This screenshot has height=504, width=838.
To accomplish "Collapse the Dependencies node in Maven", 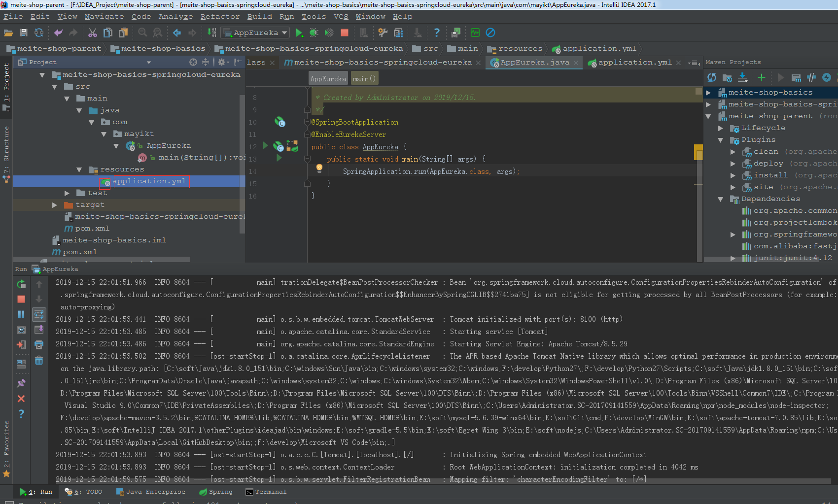I will pos(720,199).
